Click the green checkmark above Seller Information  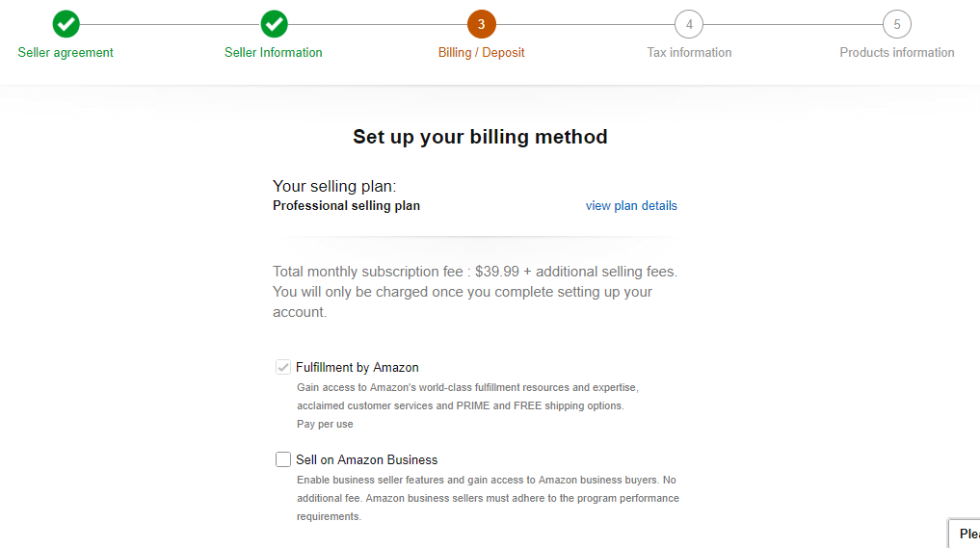[x=274, y=24]
